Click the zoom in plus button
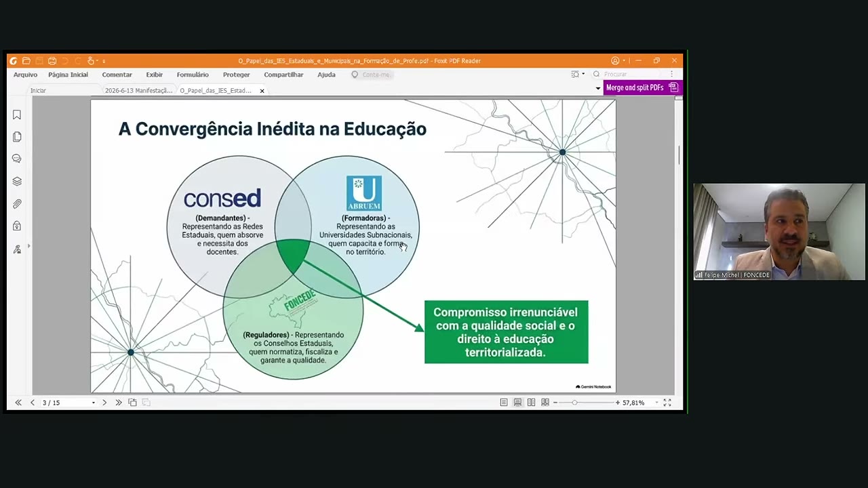 coord(617,403)
